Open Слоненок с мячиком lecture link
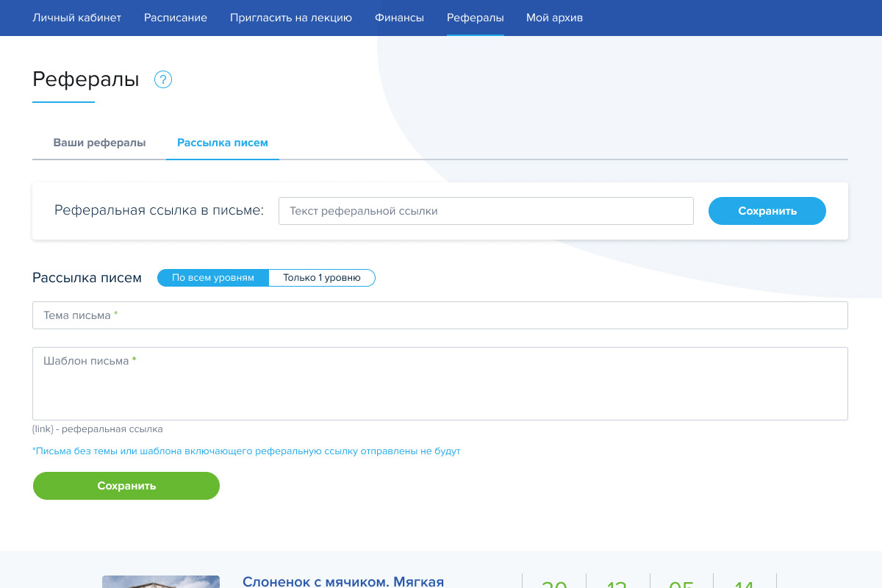882x588 pixels. [343, 581]
